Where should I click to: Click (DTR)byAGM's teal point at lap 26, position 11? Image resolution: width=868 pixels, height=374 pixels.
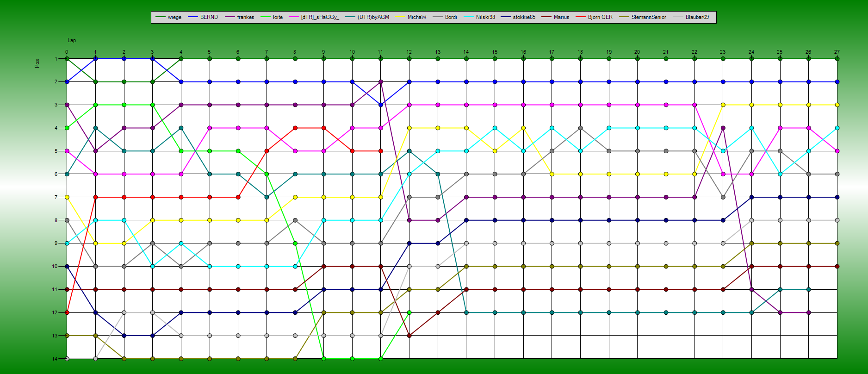(x=808, y=289)
